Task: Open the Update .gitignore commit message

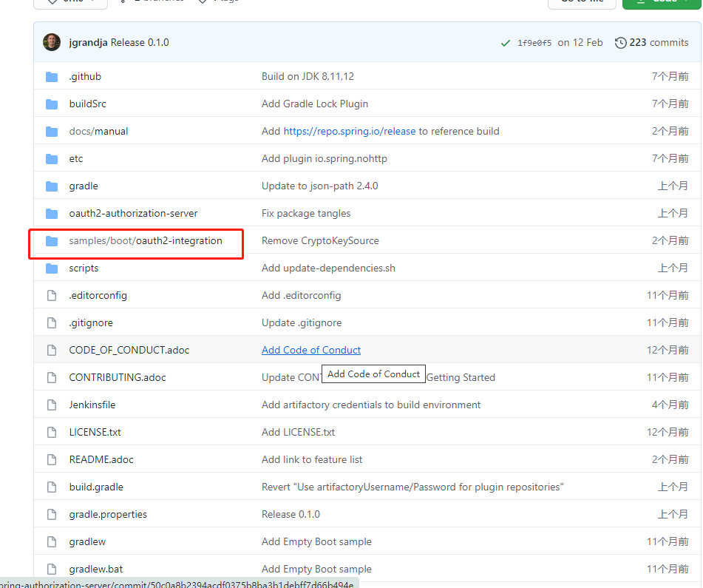Action: pyautogui.click(x=302, y=323)
